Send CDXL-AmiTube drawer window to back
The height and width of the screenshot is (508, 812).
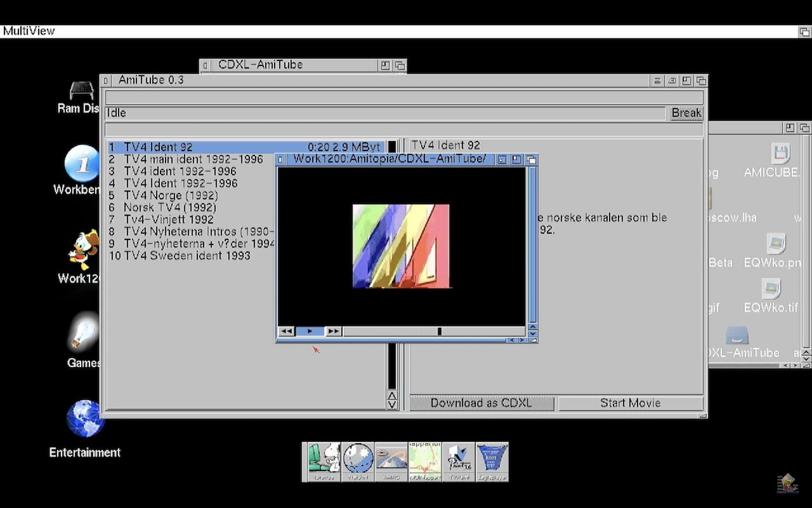pos(399,65)
